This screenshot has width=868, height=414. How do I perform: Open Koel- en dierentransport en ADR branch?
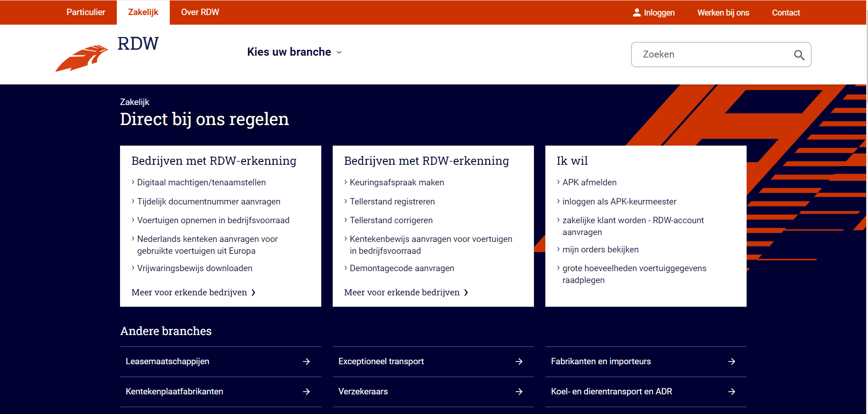646,392
